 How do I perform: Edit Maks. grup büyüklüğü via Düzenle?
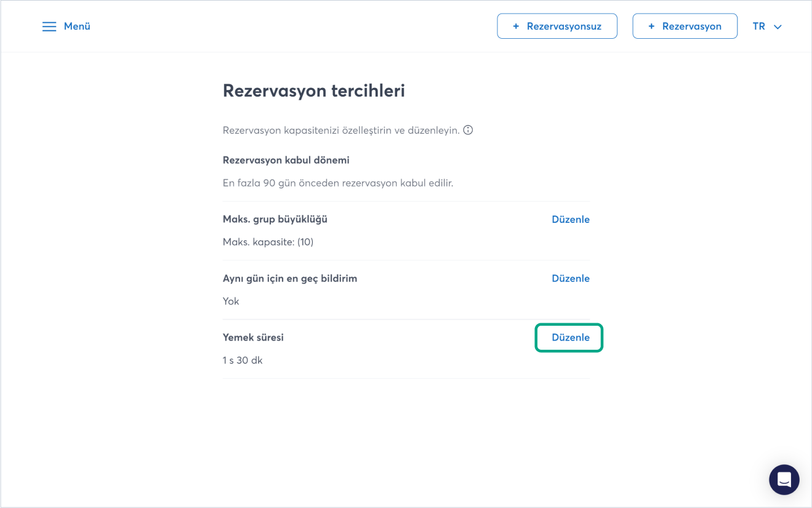pos(570,219)
